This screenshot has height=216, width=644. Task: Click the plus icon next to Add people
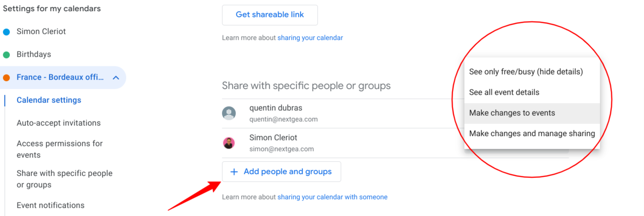(234, 172)
